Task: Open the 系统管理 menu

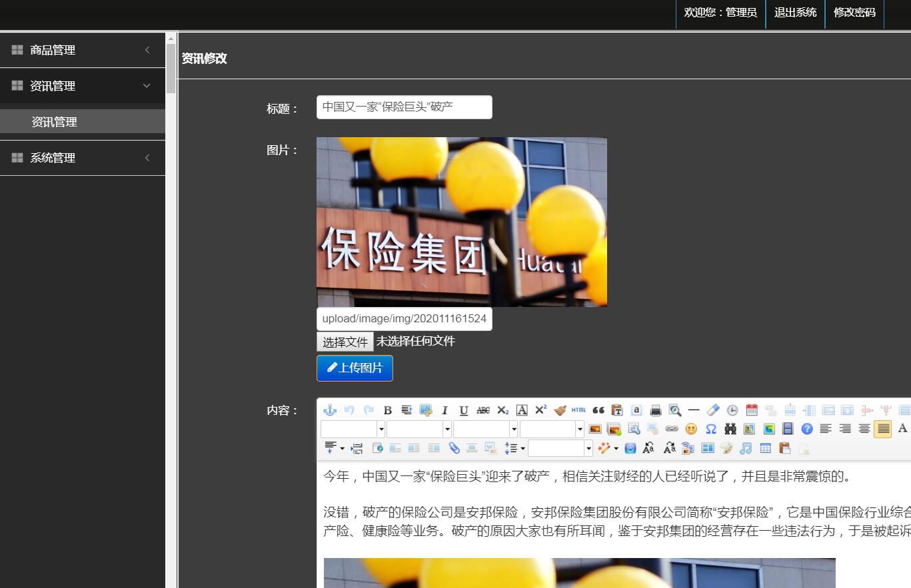Action: coord(83,158)
